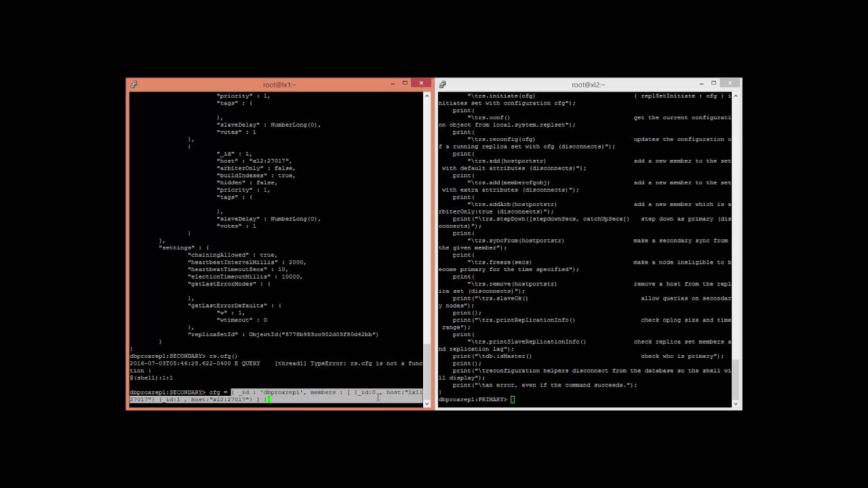Click the @(shell):1:1 error location text
Viewport: 868px width, 488px height.
151,378
